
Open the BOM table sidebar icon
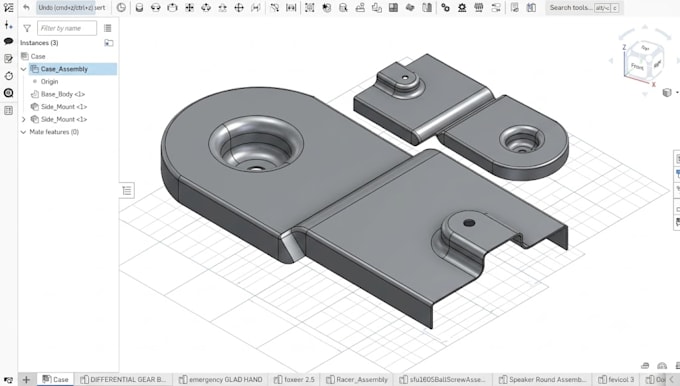pyautogui.click(x=8, y=110)
